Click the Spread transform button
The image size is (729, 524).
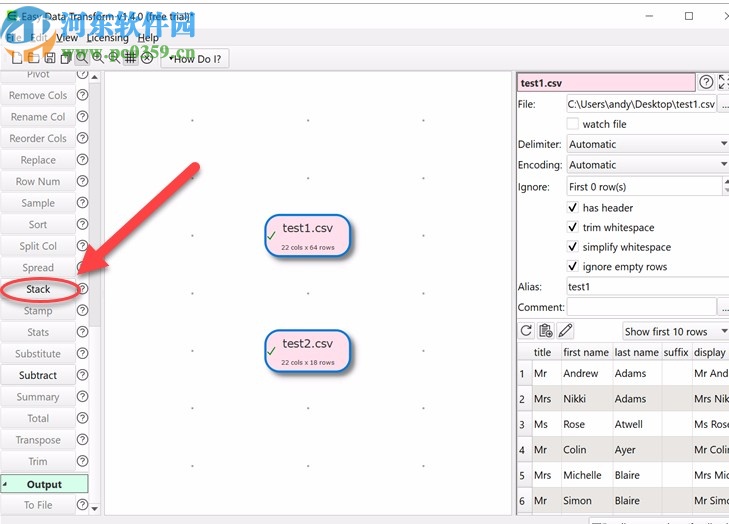(x=38, y=267)
